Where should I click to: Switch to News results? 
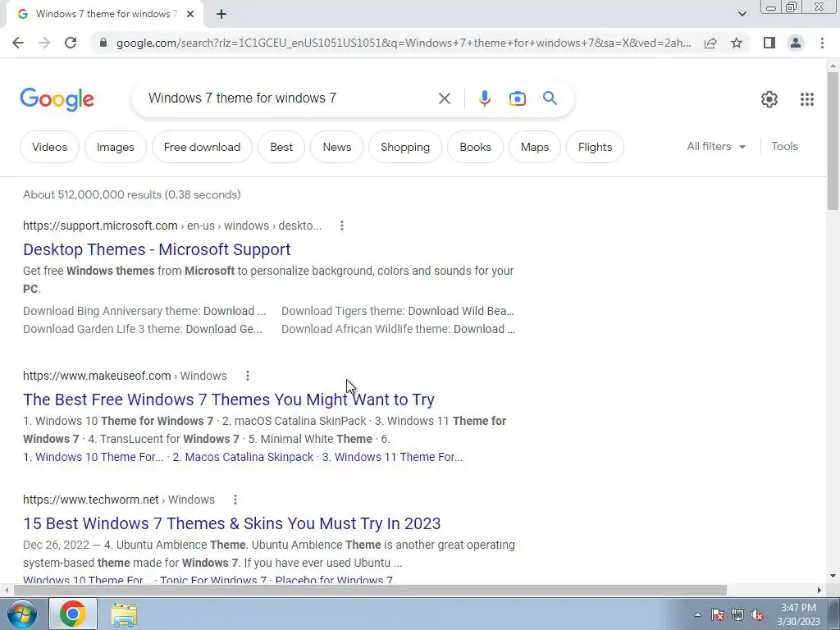(337, 147)
